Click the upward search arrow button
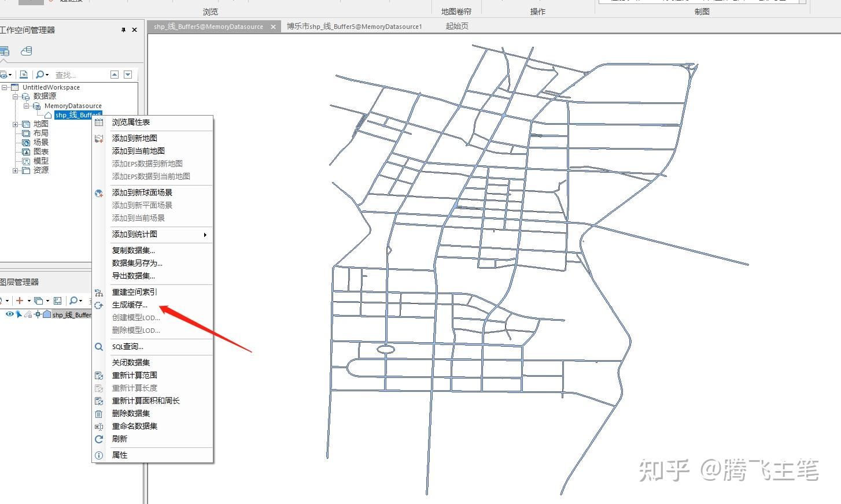841x504 pixels. point(115,74)
